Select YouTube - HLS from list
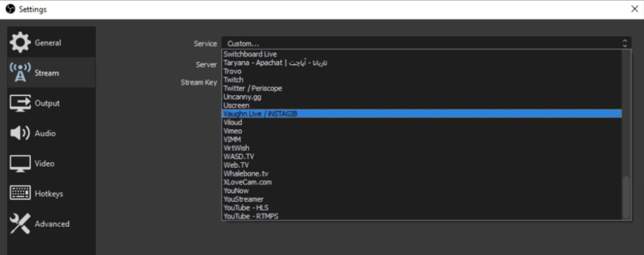This screenshot has height=255, width=644. pos(246,207)
